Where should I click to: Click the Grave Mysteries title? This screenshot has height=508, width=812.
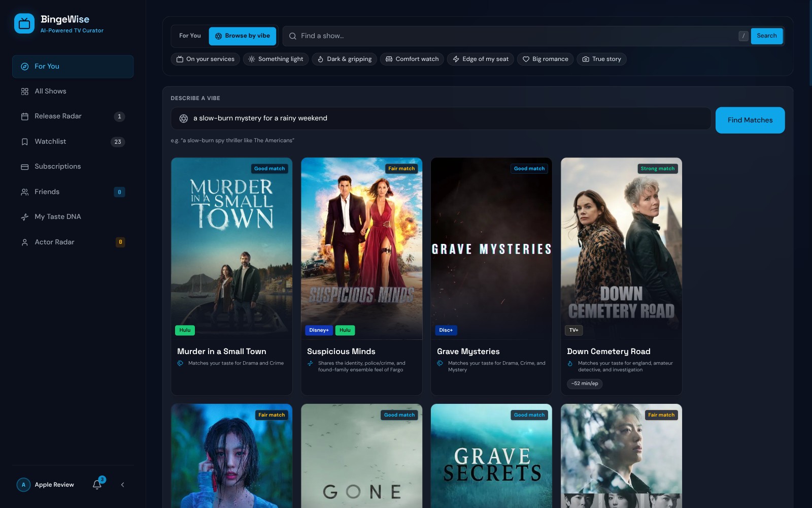click(x=468, y=352)
